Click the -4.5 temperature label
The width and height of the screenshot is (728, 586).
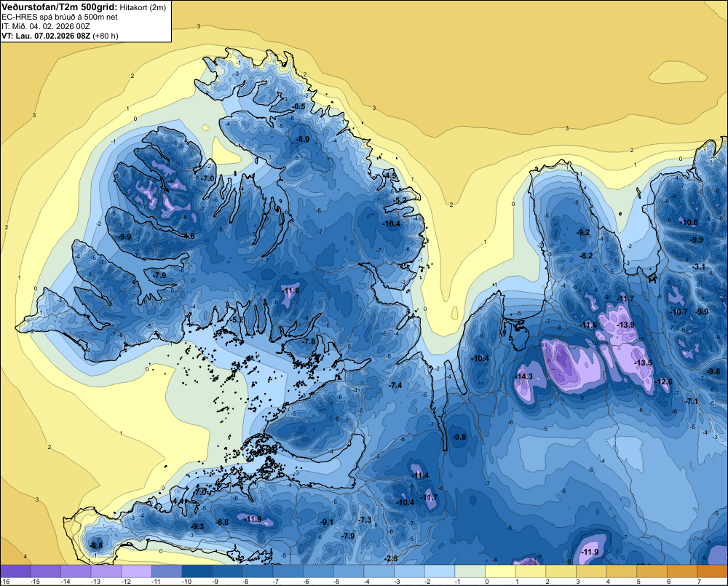(x=390, y=175)
